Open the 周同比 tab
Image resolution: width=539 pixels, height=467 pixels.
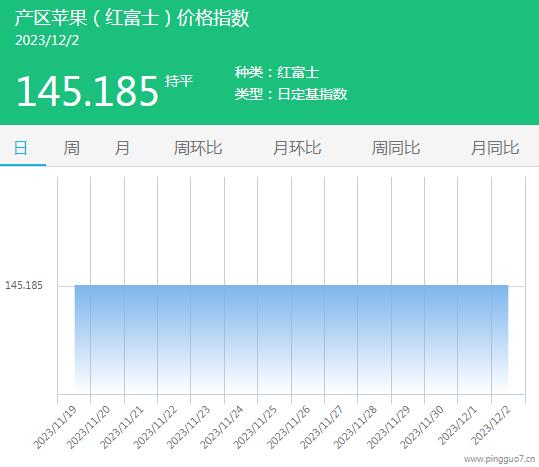click(396, 148)
